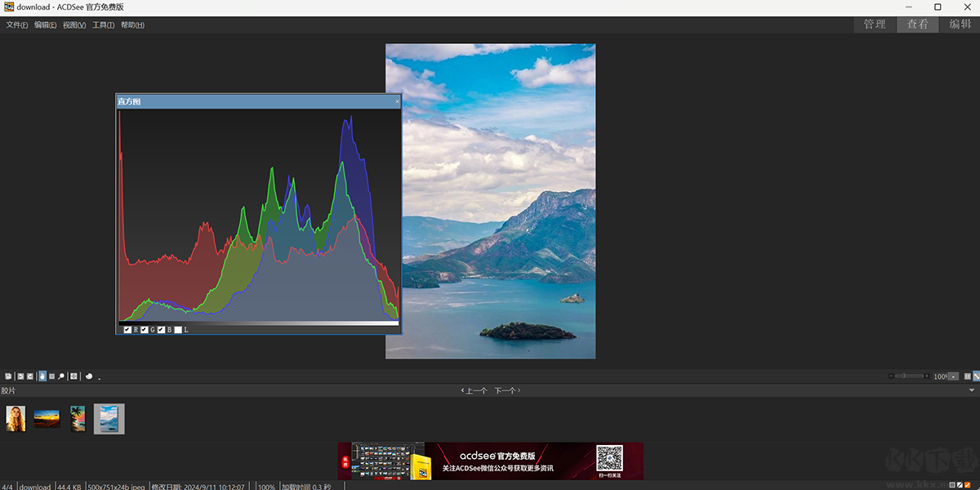Click the rotate left toolbar icon
980x490 pixels.
[20, 376]
